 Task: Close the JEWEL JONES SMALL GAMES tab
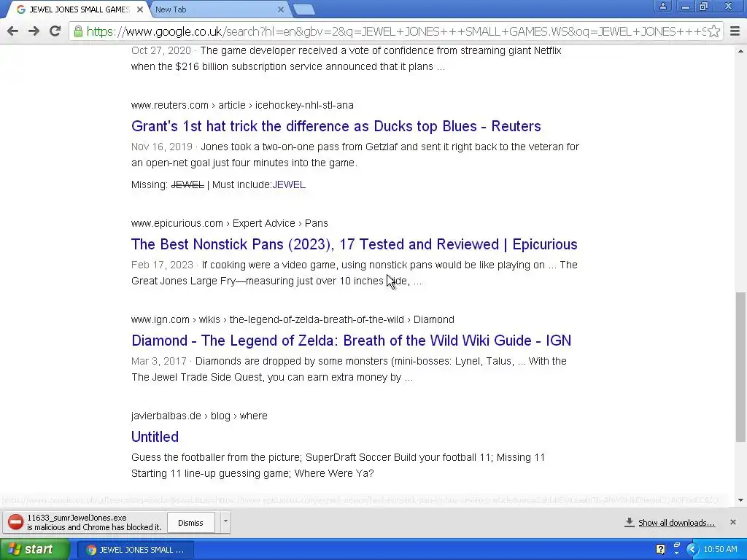pos(140,9)
